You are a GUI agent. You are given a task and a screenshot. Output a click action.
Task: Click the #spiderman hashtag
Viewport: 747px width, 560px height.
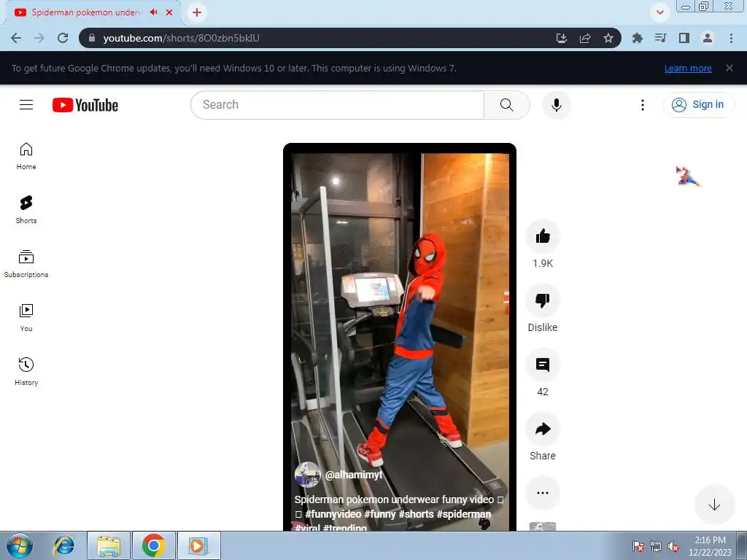[x=463, y=514]
